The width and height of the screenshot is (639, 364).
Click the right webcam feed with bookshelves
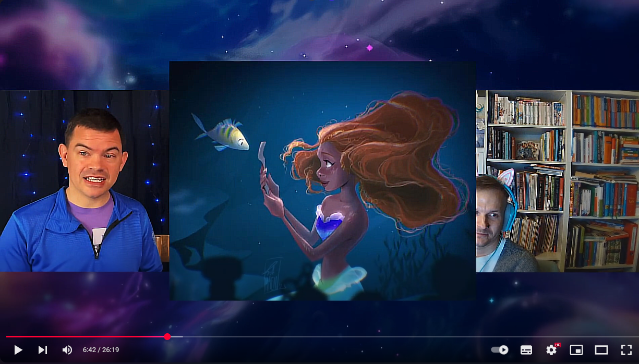point(557,181)
